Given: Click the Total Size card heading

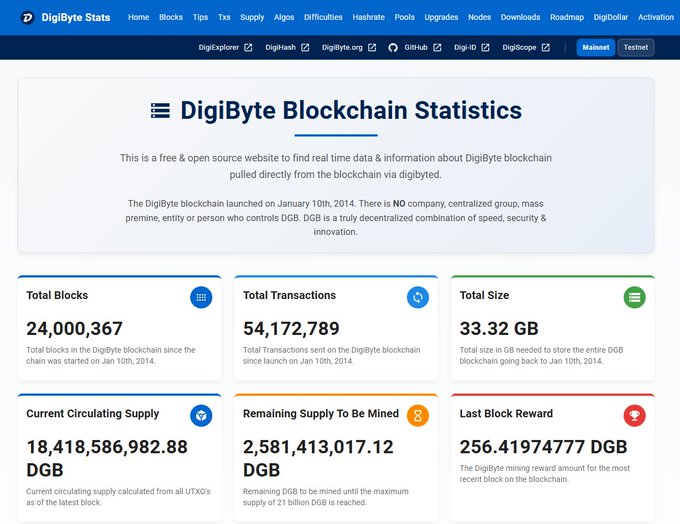Looking at the screenshot, I should (484, 295).
